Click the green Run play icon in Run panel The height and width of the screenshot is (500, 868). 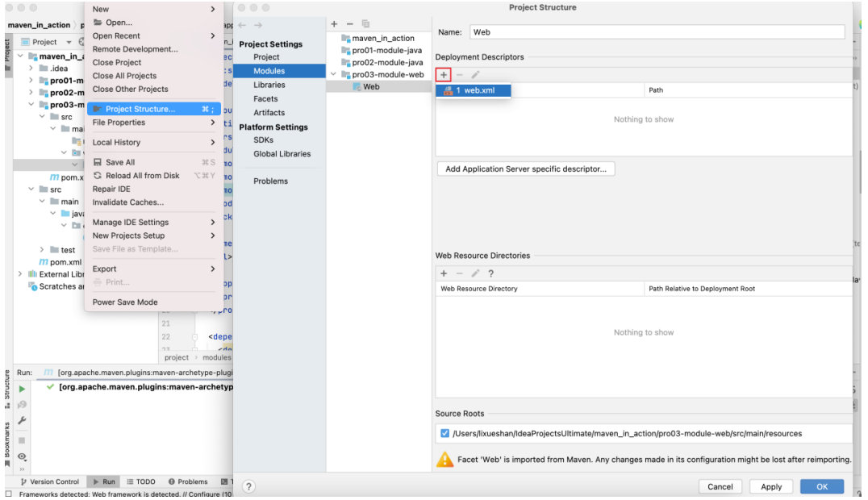(x=22, y=390)
